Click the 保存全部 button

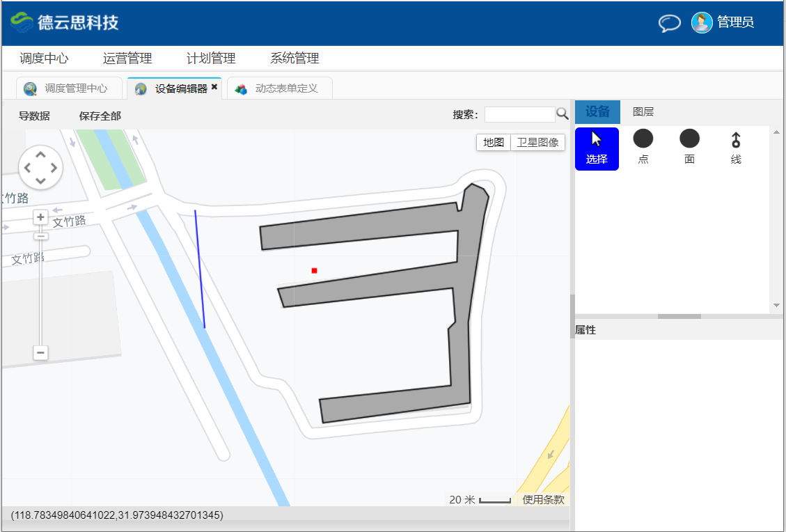[x=100, y=116]
